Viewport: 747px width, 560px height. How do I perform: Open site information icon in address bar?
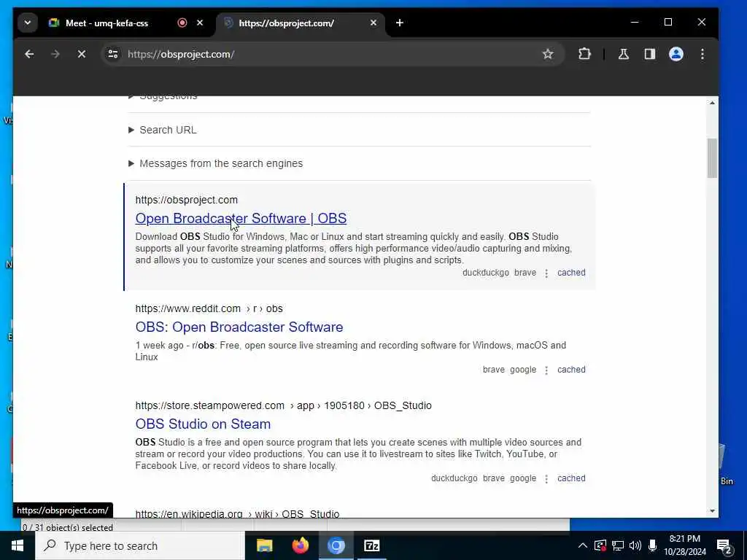[x=113, y=54]
